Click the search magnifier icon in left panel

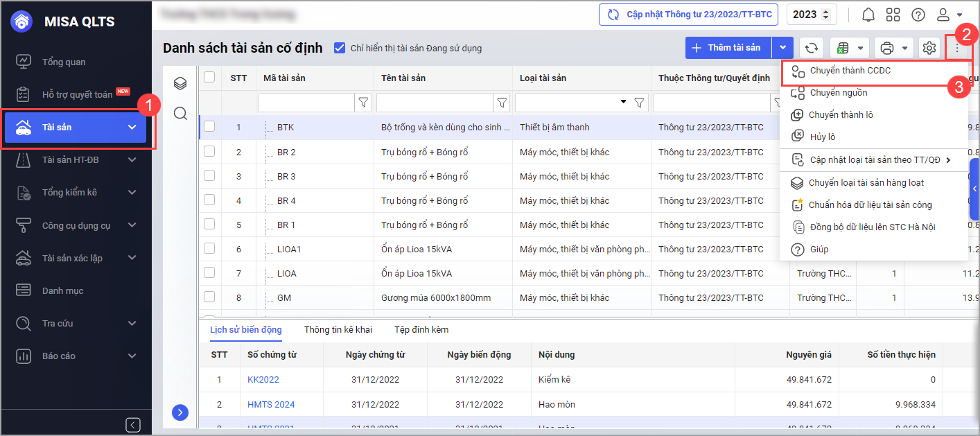pyautogui.click(x=180, y=114)
